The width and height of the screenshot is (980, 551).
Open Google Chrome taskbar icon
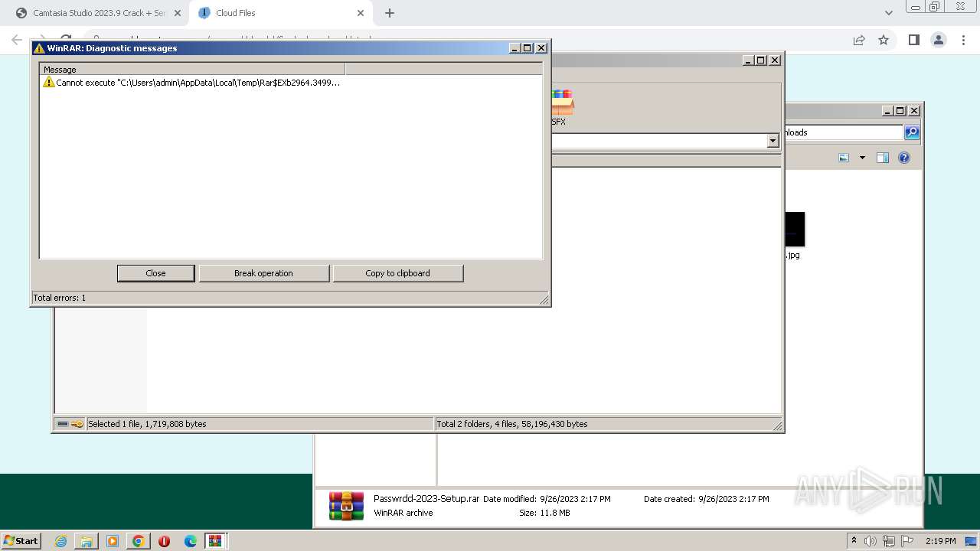tap(139, 541)
